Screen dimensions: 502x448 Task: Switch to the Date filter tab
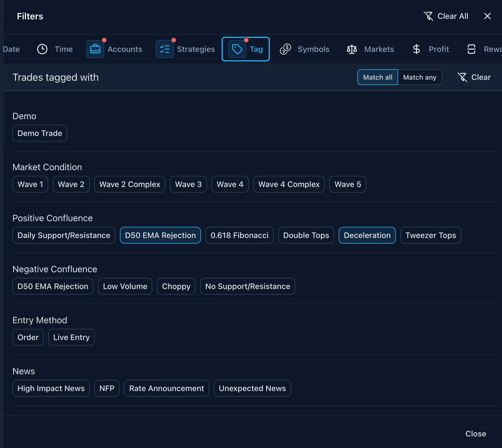pyautogui.click(x=11, y=49)
